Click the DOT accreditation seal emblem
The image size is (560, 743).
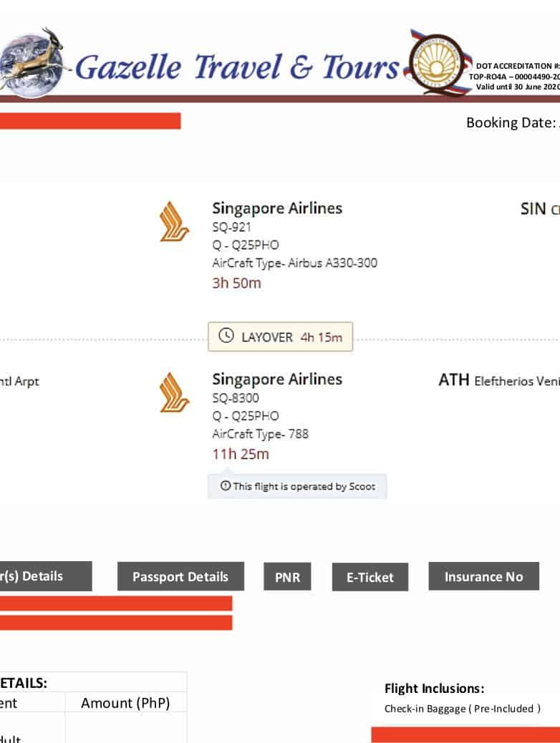point(437,66)
